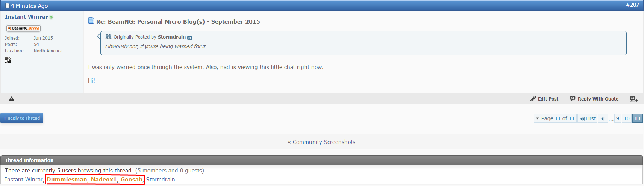
Task: Jump to the First page
Action: (x=588, y=118)
